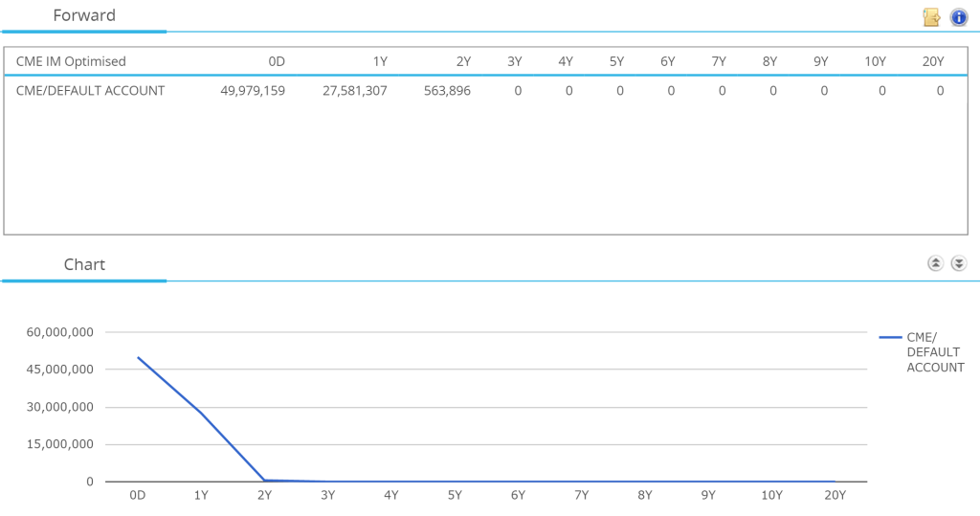Image resolution: width=980 pixels, height=516 pixels.
Task: Click the 60,000,000 y-axis label
Action: tap(60, 332)
